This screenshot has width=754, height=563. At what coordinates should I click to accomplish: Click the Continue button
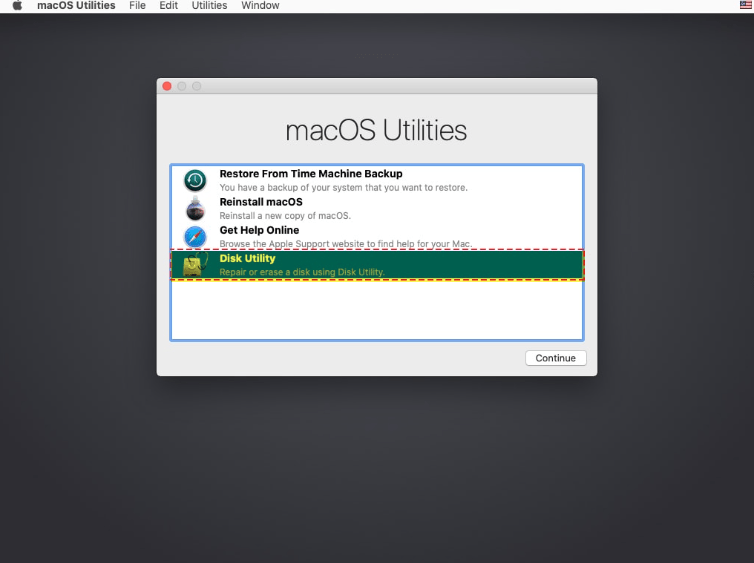pos(555,358)
